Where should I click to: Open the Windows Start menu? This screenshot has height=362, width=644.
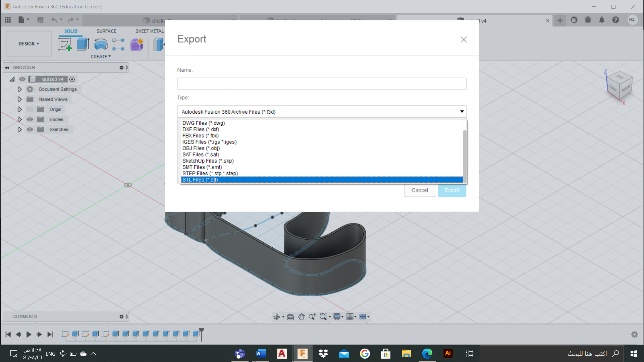pyautogui.click(x=634, y=354)
